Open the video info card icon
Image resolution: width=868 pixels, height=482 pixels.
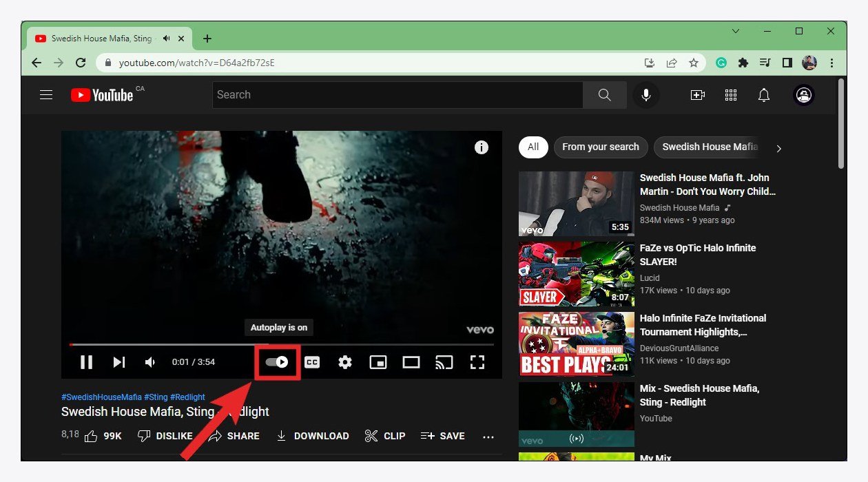point(482,147)
